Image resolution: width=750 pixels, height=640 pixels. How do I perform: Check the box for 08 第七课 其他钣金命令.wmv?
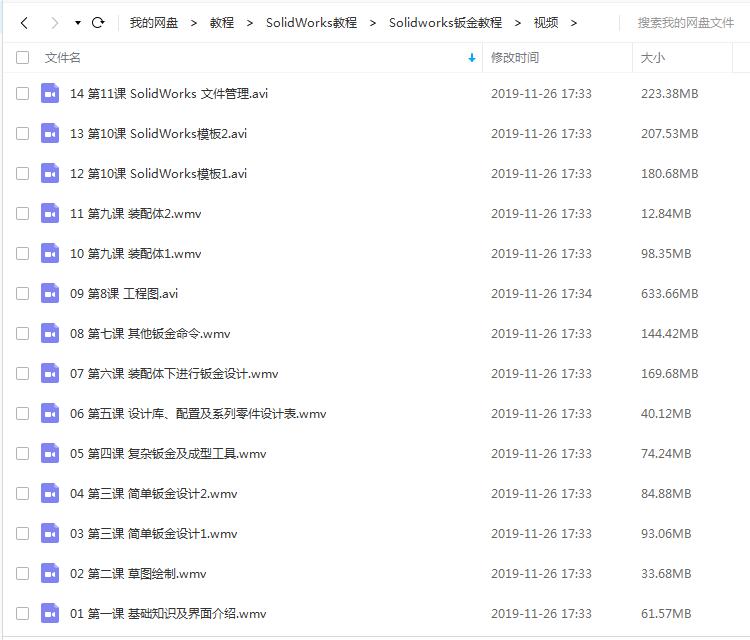[22, 333]
